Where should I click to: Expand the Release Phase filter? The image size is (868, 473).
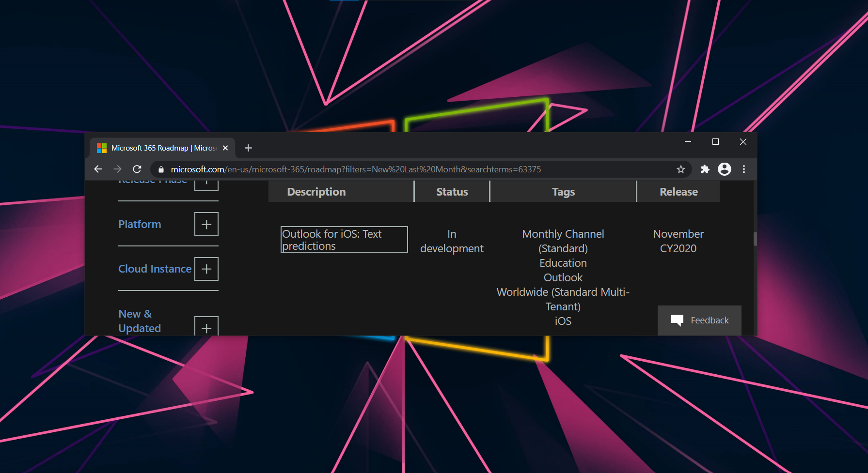(x=206, y=185)
